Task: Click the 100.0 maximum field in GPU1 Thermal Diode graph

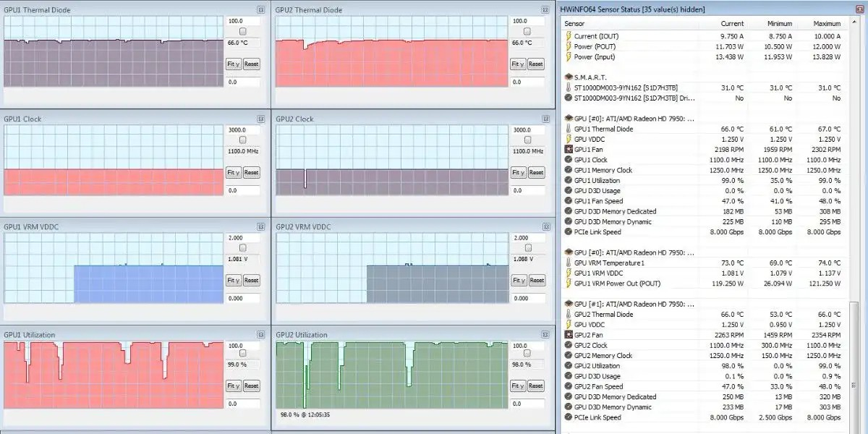Action: tap(242, 21)
